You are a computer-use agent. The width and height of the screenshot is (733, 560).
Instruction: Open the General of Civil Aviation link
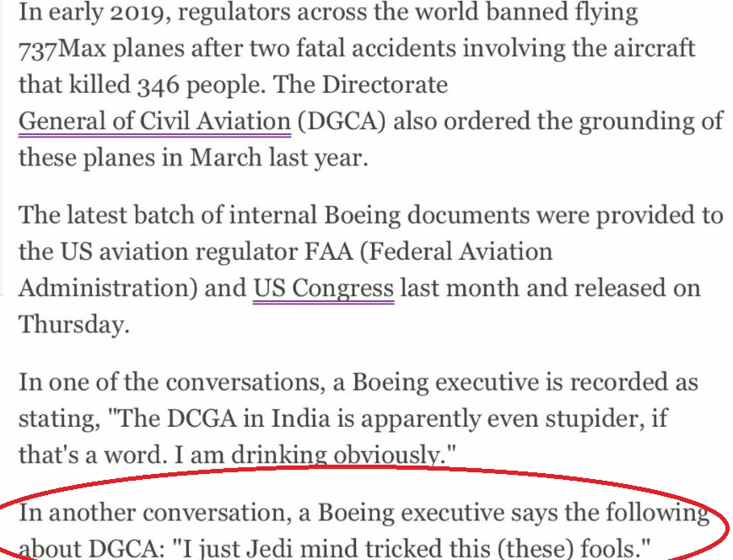tap(154, 121)
